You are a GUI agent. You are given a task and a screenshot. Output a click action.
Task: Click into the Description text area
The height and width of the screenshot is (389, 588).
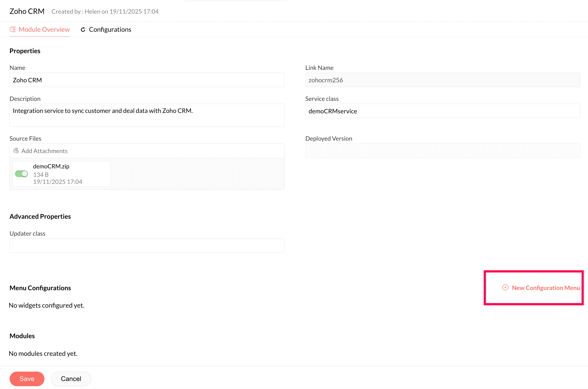pos(147,115)
